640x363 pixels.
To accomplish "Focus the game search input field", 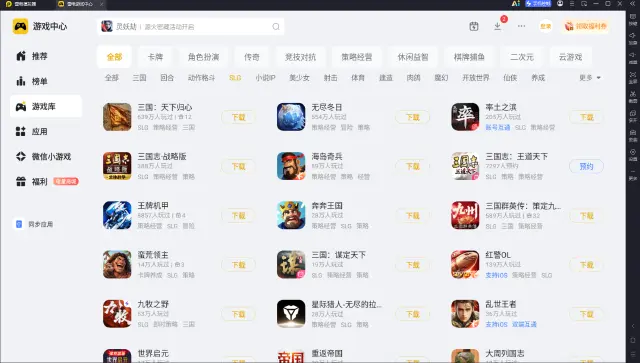I will tap(191, 27).
